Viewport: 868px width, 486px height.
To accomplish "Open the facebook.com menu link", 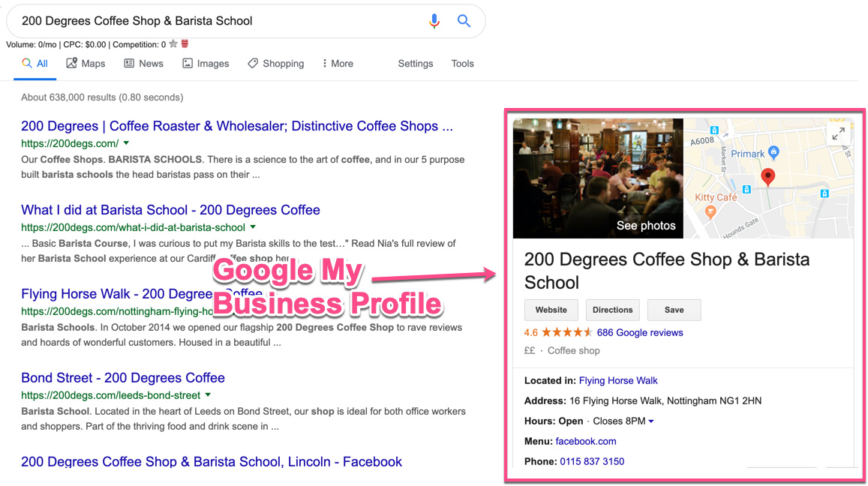I will click(x=586, y=442).
